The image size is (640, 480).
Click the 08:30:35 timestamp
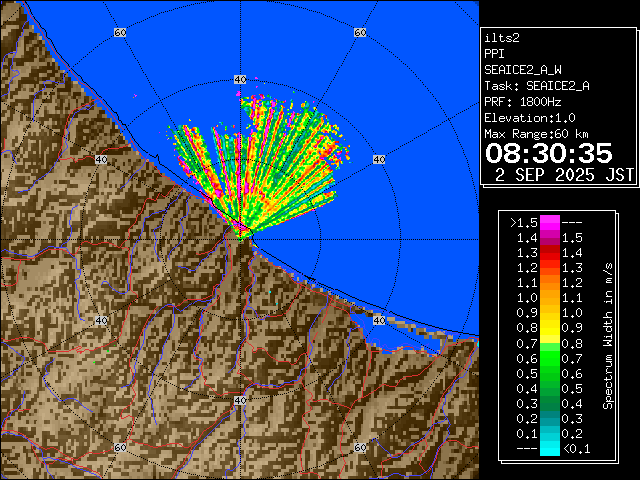pos(548,153)
